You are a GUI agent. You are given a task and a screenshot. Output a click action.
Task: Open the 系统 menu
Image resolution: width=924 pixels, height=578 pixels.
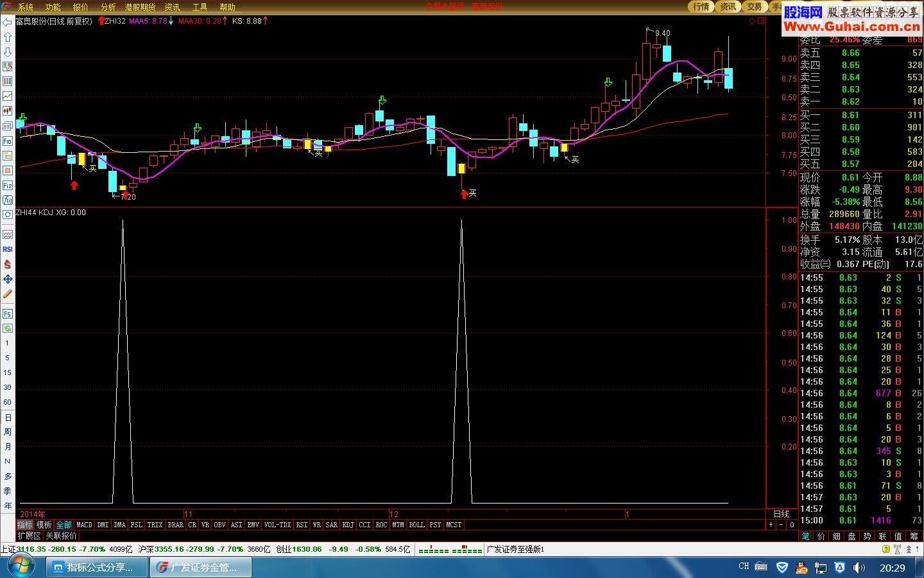tap(26, 7)
